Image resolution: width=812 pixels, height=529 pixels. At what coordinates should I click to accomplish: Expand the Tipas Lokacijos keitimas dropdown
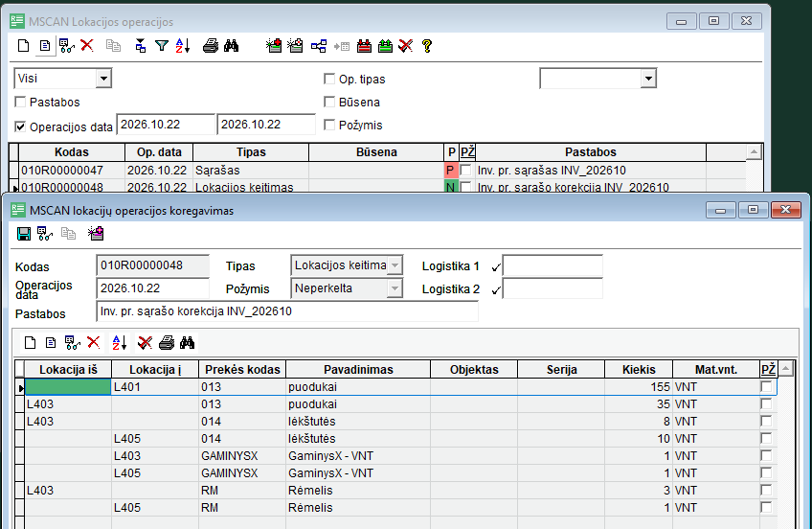click(395, 265)
